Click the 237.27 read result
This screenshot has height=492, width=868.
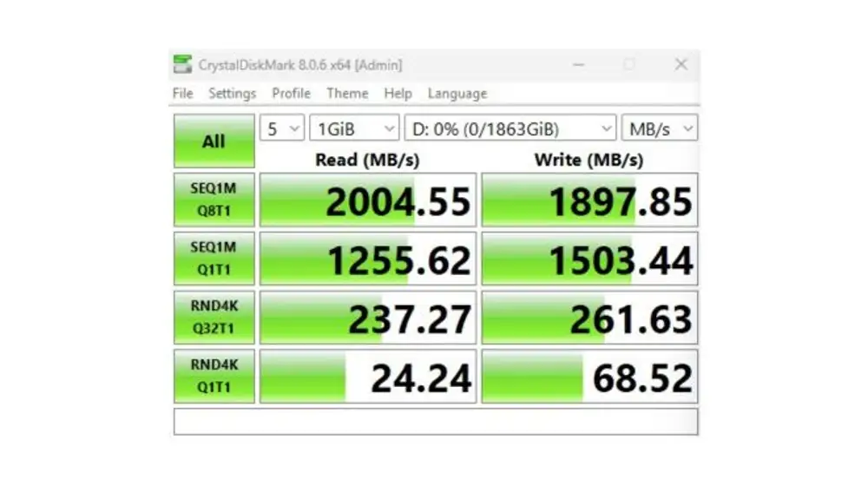click(x=367, y=318)
